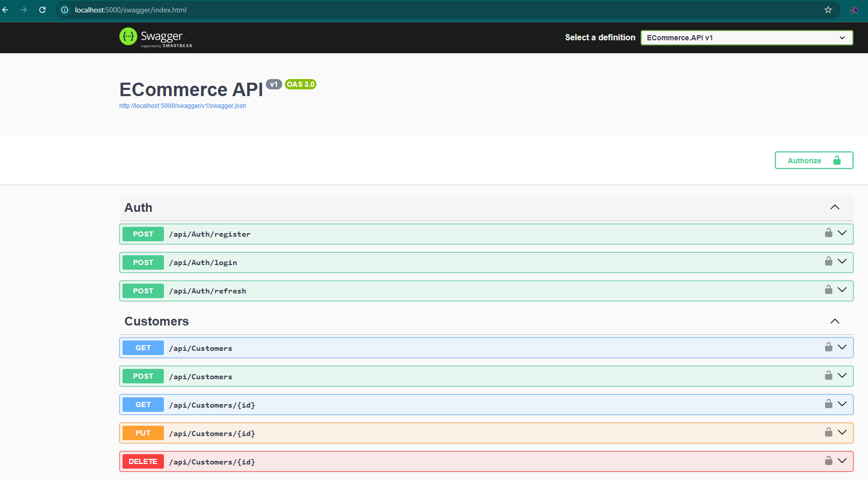Bookmark this page with the star icon
The image size is (868, 480).
click(828, 10)
